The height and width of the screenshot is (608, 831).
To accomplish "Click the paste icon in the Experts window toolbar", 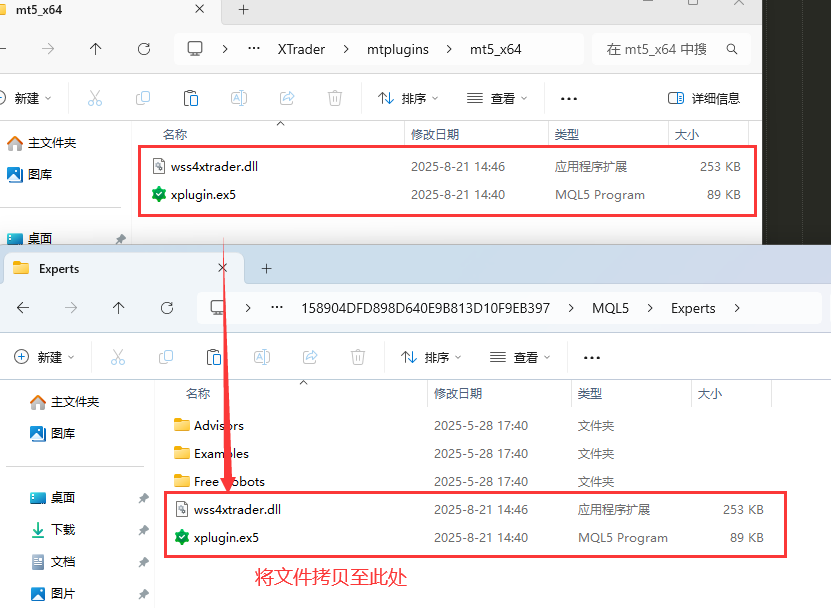I will 213,357.
